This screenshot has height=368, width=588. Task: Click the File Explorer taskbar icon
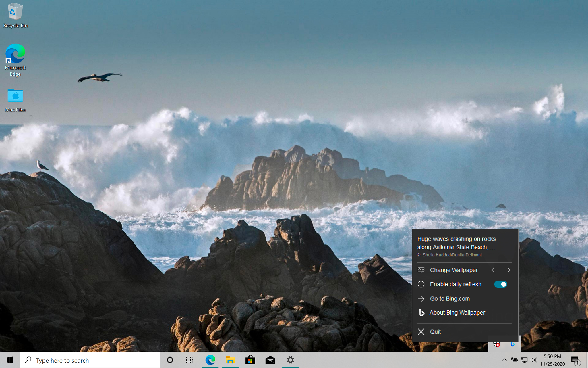point(230,360)
